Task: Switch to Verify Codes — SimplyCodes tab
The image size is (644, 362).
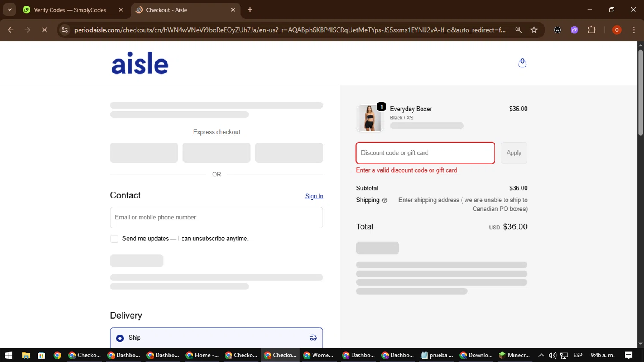Action: tap(70, 10)
